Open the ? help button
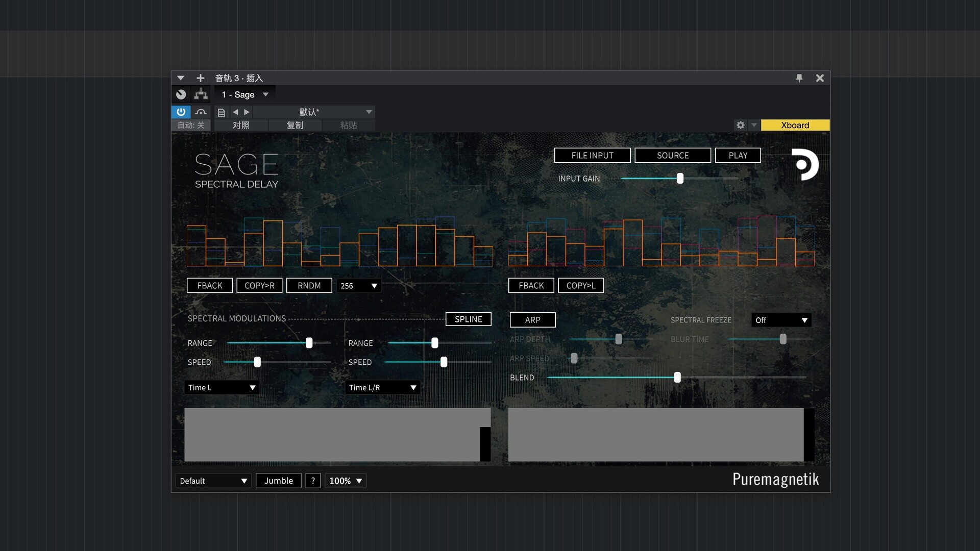 tap(313, 481)
